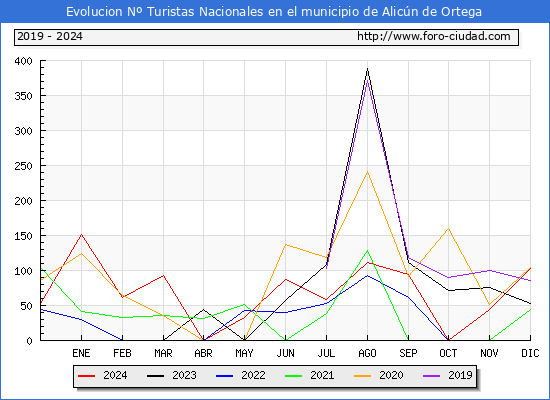Select the 2019 legend label
This screenshot has height=400, width=550.
[460, 375]
